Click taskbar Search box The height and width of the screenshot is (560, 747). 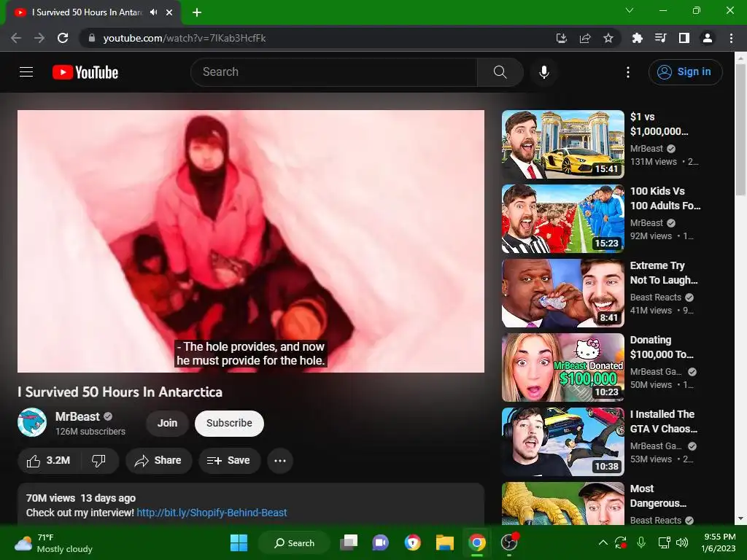tap(294, 542)
